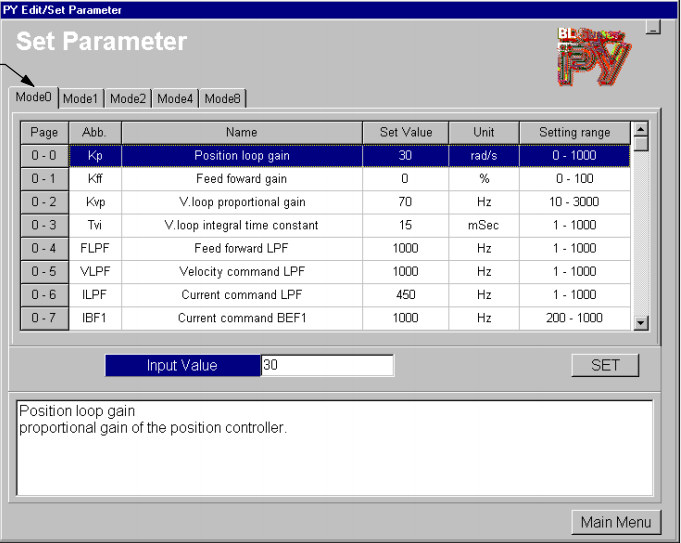
Task: Click the BL PY logo icon
Action: tap(594, 55)
